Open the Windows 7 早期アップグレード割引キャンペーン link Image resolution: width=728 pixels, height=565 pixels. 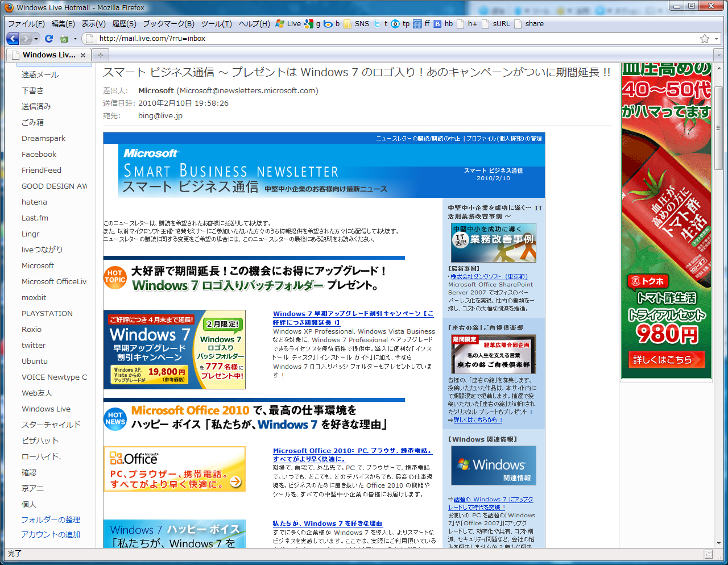tap(353, 318)
